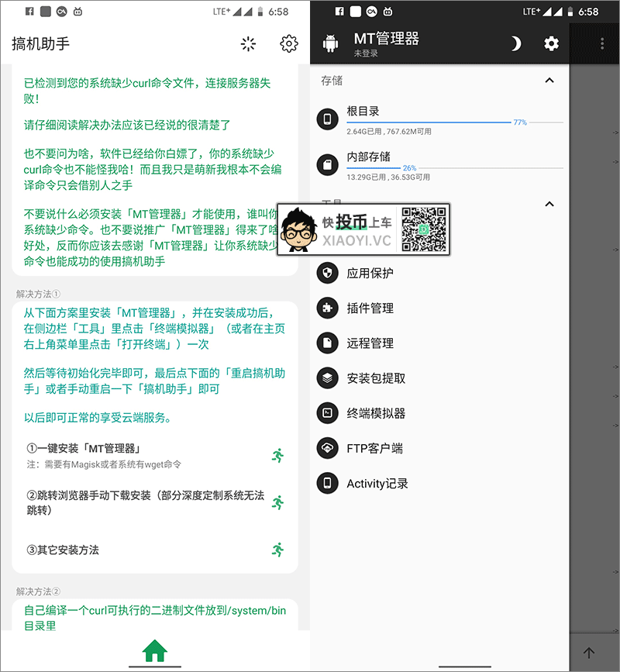Tap 存储 section header label

coord(332,81)
